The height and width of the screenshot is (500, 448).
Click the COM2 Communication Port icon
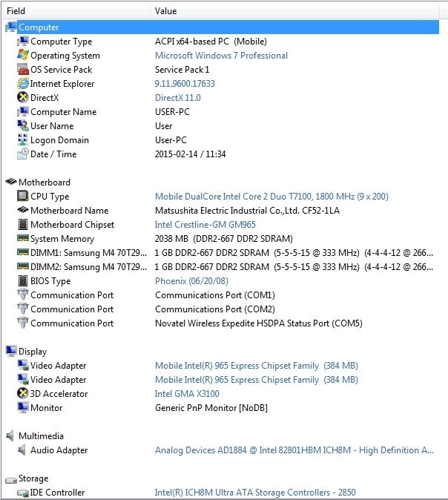23,309
